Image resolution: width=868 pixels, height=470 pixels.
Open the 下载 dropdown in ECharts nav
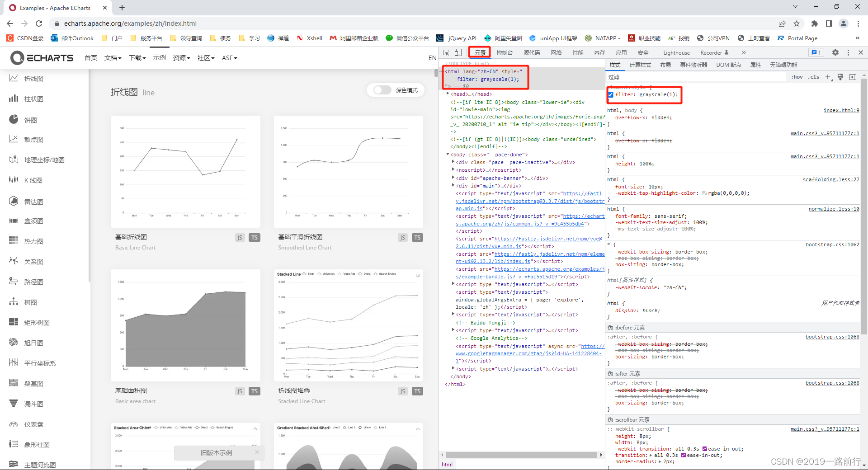[x=137, y=58]
